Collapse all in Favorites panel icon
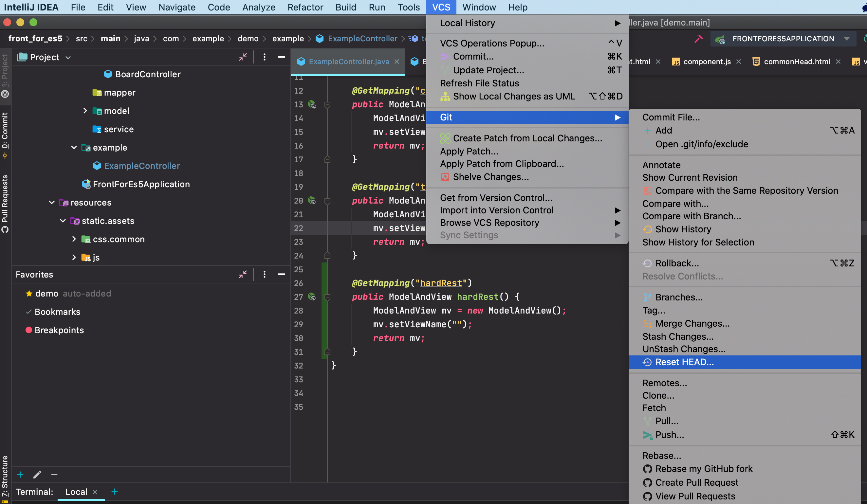 243,274
